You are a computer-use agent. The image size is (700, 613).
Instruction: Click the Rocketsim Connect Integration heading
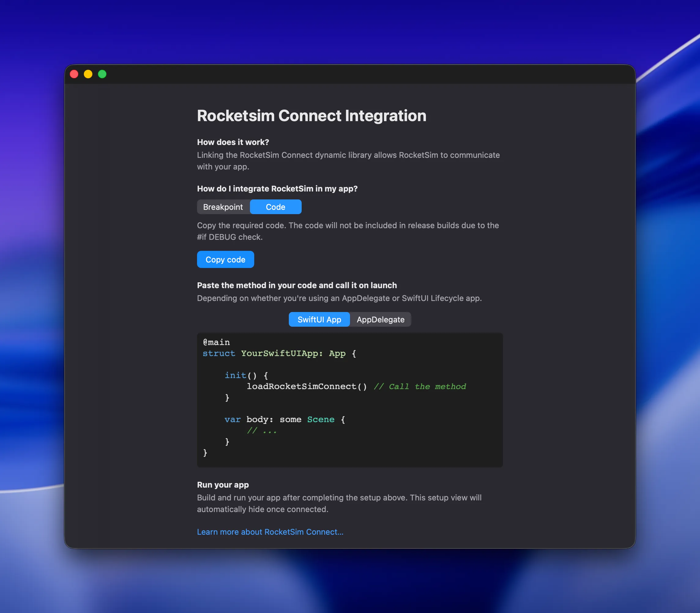[312, 116]
